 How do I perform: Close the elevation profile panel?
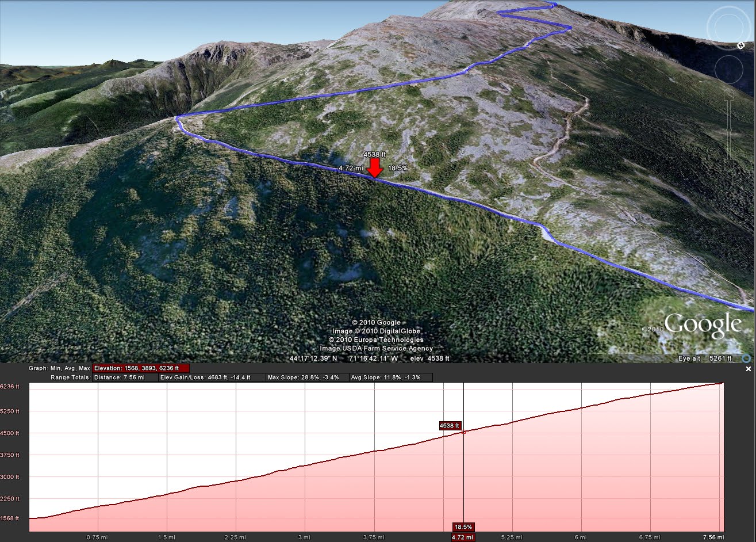[747, 369]
